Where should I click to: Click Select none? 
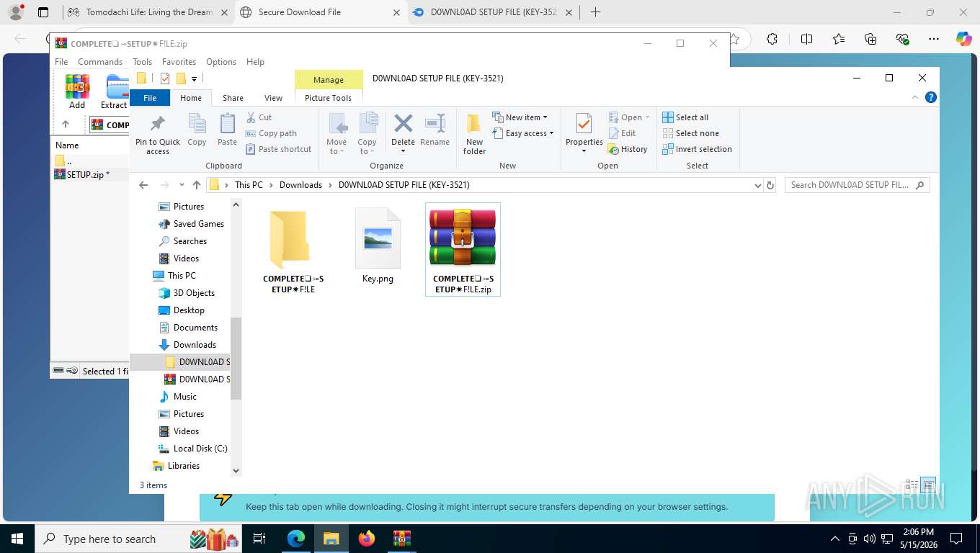(x=690, y=133)
